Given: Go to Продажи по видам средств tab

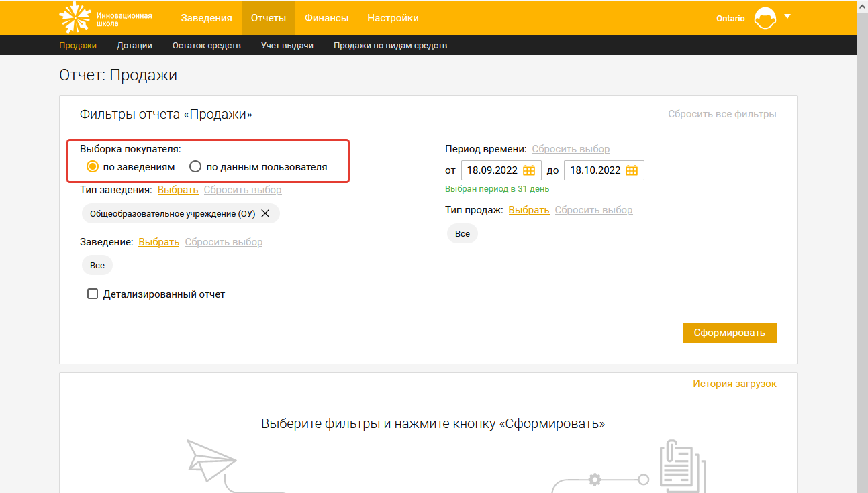Looking at the screenshot, I should tap(390, 46).
